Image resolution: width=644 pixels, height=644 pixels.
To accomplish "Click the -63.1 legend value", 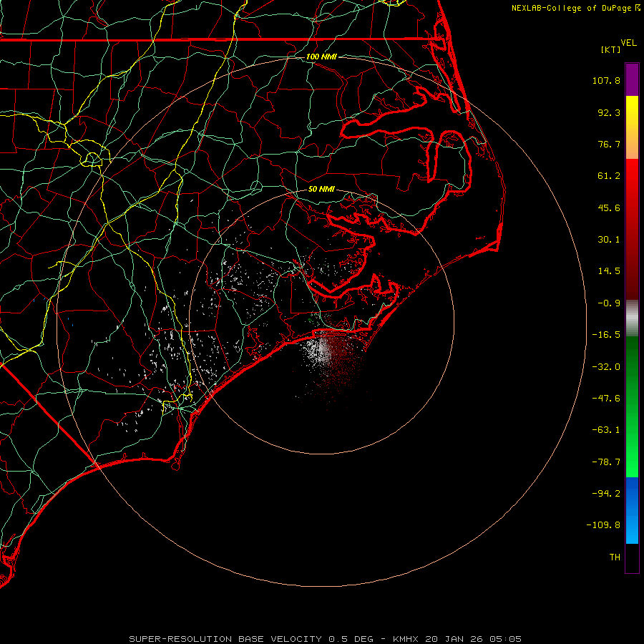I will 606,430.
